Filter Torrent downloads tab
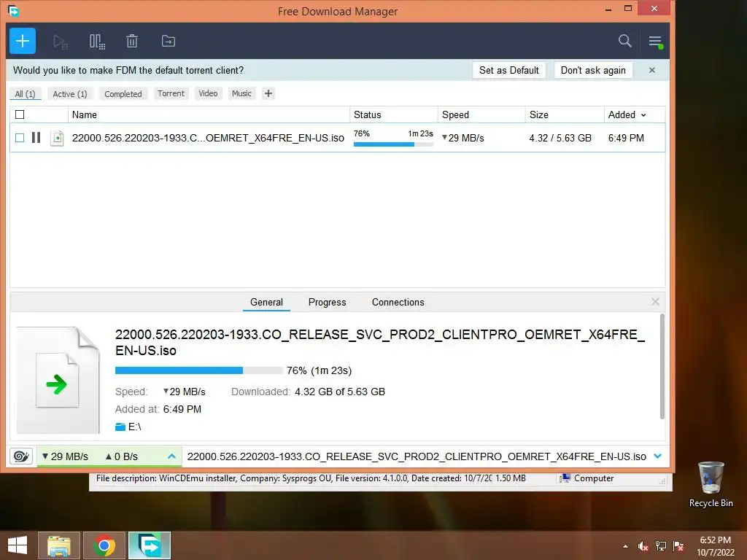This screenshot has width=747, height=560. (x=171, y=93)
